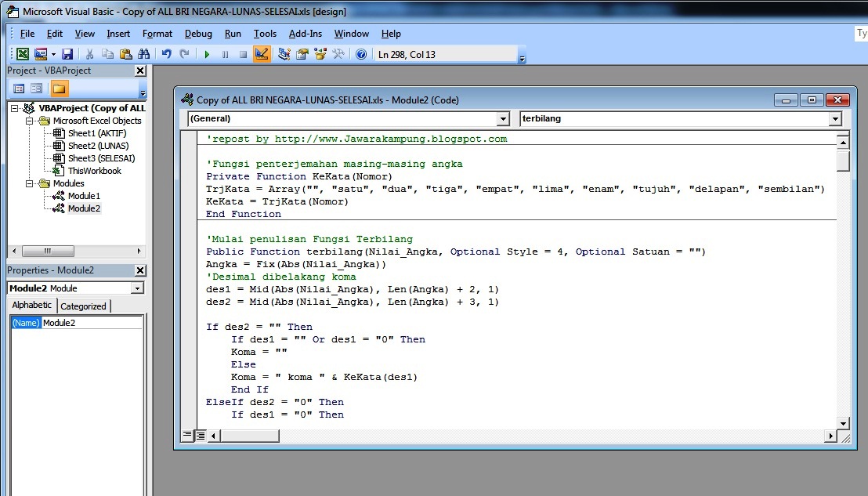Open Find with binoculars icon
Viewport: 868px width, 496px height.
144,54
